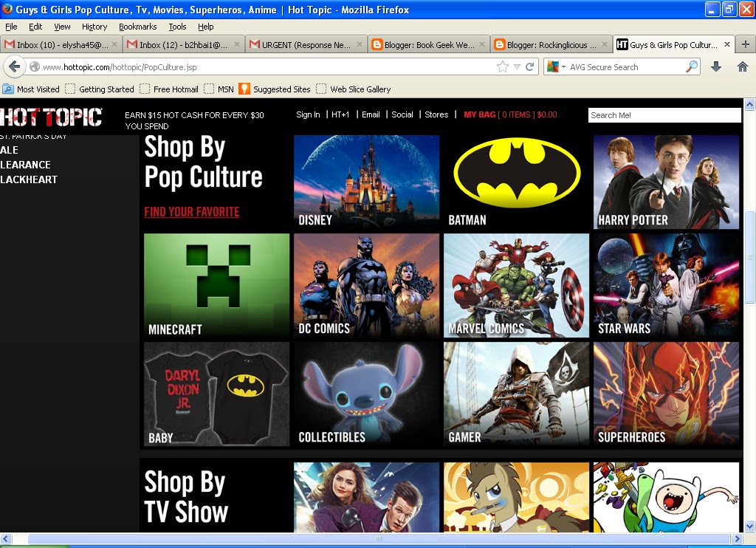This screenshot has width=756, height=548.
Task: Click the address bar URL field
Action: point(267,67)
